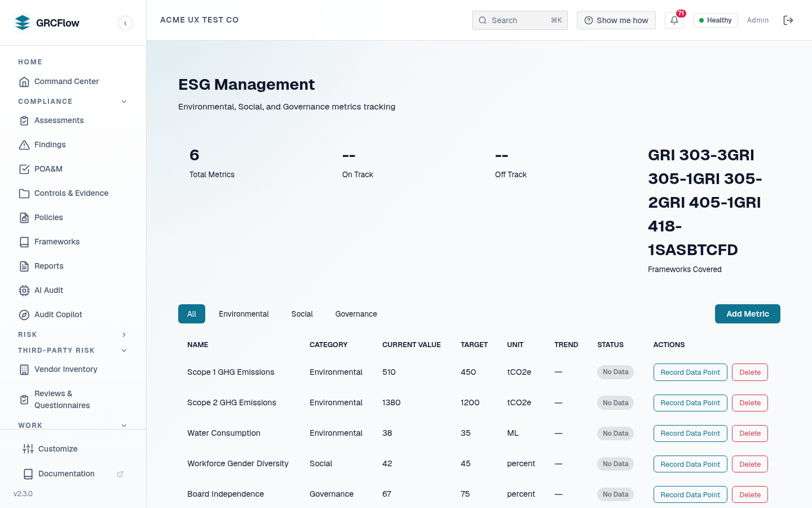Viewport: 812px width, 508px height.
Task: Click the Show me how button
Action: click(x=616, y=20)
